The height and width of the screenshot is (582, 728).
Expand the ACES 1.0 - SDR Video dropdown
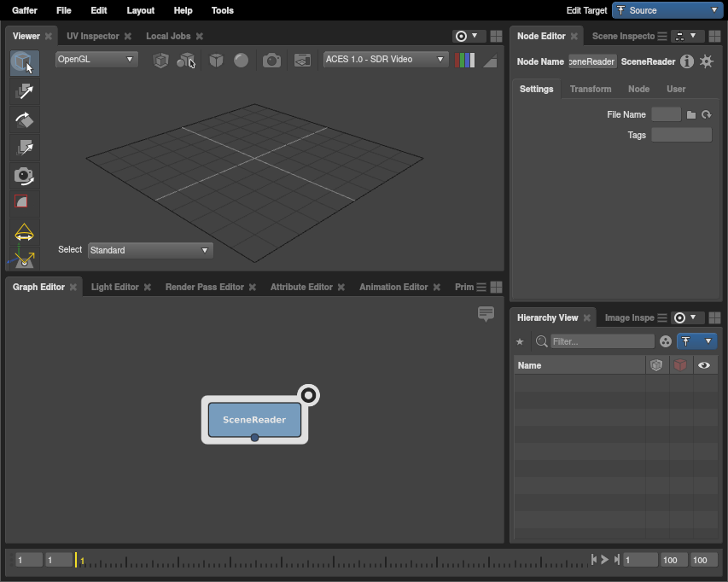coord(385,60)
